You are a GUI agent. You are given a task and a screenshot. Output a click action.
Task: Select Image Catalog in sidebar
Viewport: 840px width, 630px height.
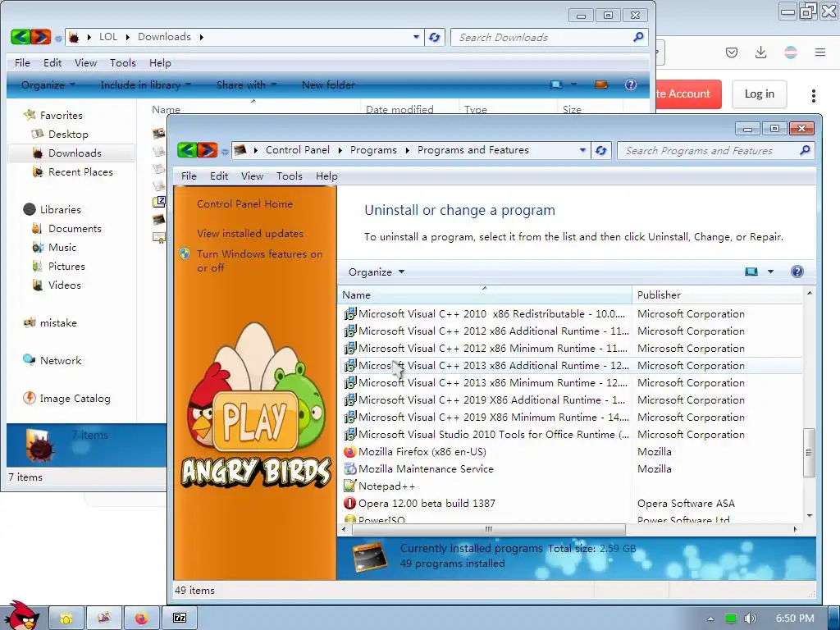(75, 399)
